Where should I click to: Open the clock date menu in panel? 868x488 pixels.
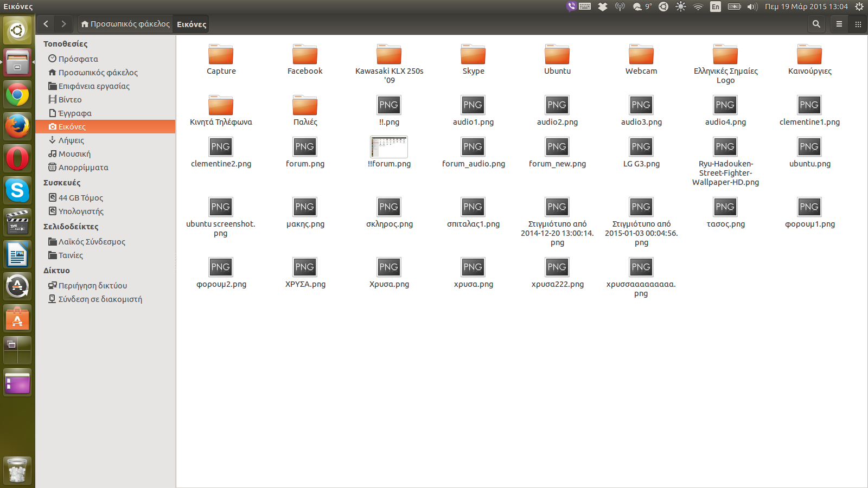point(806,7)
